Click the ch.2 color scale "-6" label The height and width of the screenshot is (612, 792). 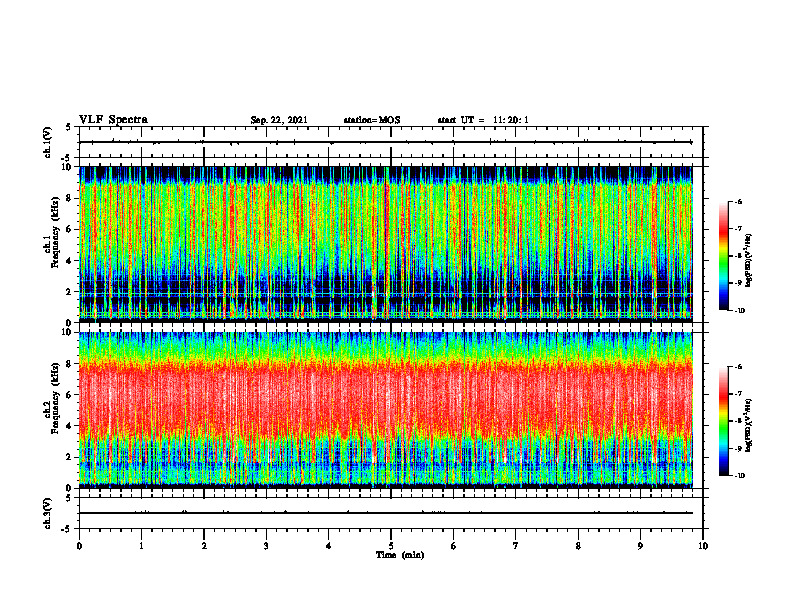coord(738,367)
